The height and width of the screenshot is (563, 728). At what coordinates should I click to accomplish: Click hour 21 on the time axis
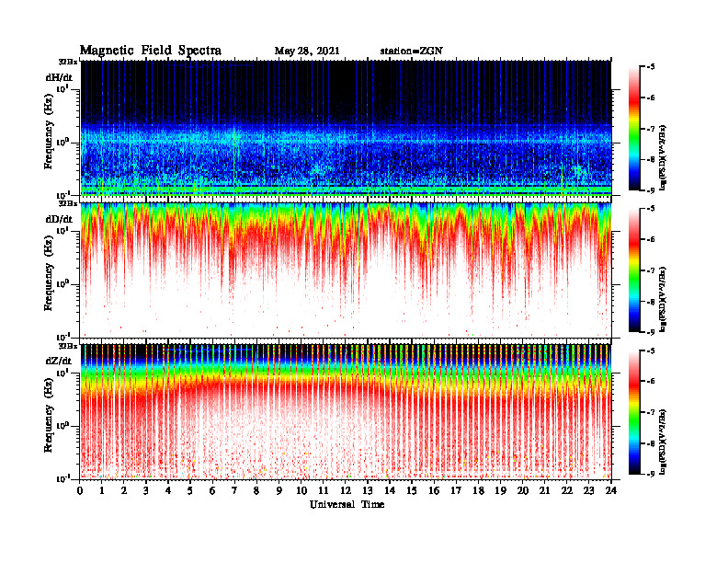tap(544, 491)
